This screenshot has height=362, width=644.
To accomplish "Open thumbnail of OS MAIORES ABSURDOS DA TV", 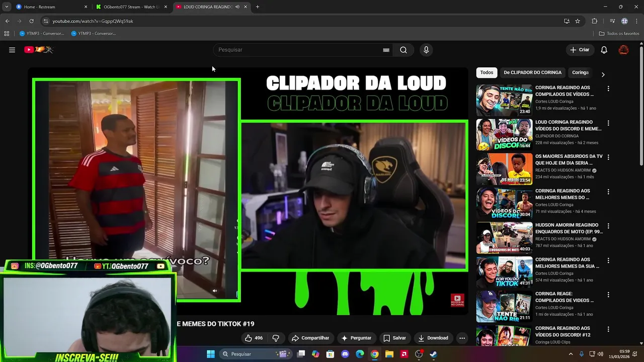I will [x=504, y=169].
